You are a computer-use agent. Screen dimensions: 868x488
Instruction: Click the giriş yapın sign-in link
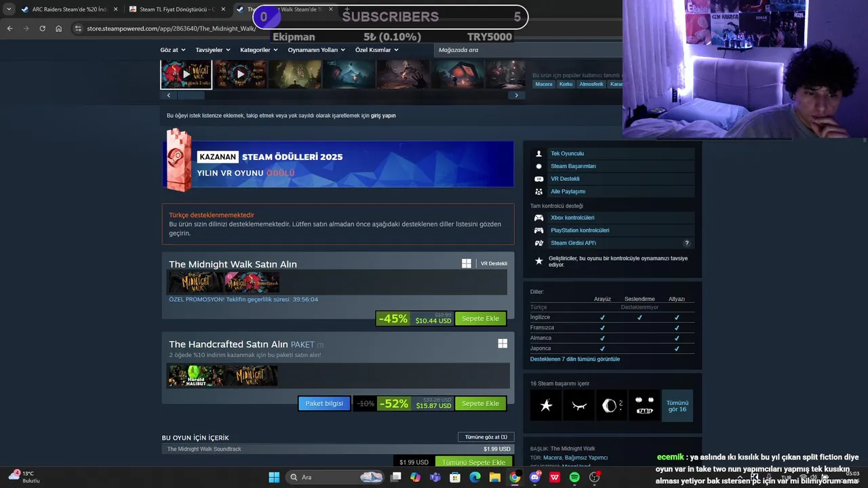coord(383,116)
